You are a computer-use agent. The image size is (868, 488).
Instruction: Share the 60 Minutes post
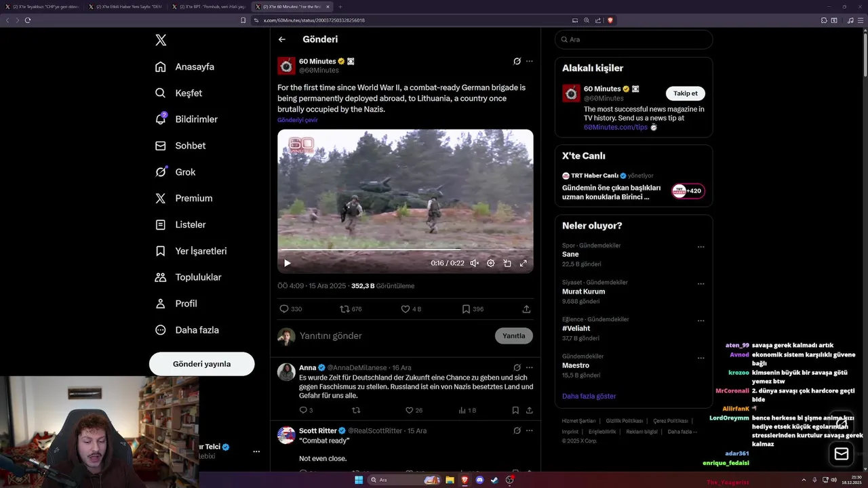point(526,309)
